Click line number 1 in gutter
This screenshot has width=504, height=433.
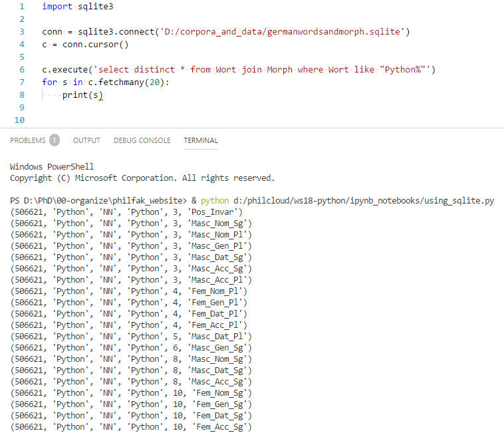[x=22, y=7]
